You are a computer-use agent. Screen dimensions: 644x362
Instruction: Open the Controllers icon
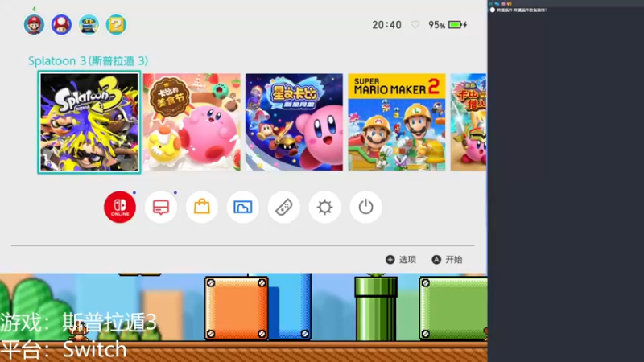(284, 207)
